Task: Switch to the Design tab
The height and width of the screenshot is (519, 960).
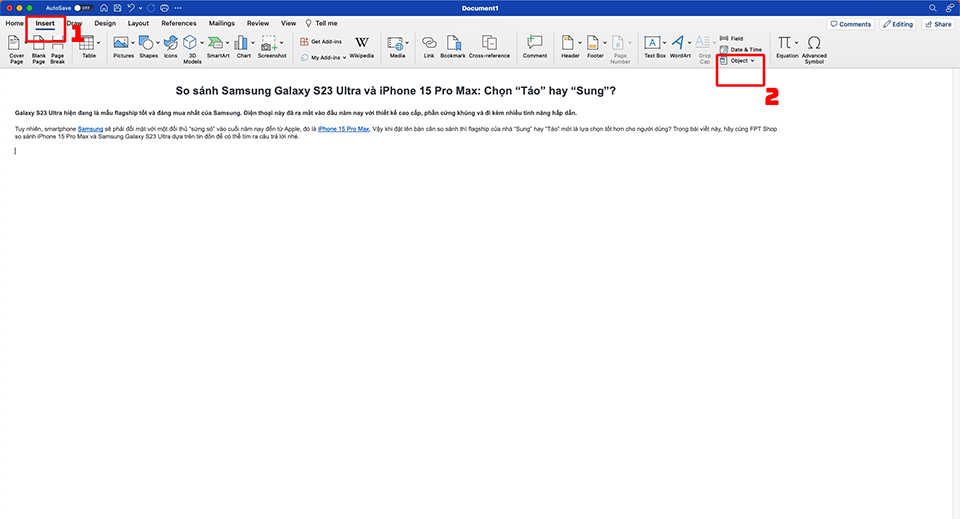Action: click(x=105, y=23)
